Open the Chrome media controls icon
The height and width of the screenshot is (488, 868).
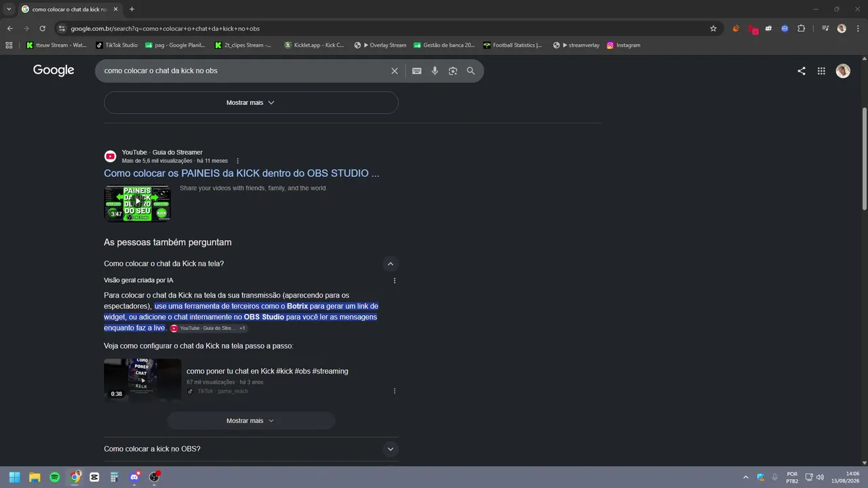coord(825,28)
